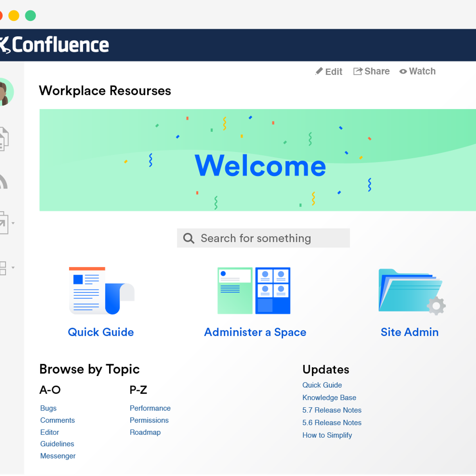The height and width of the screenshot is (476, 476).
Task: Open the Quick Guide document icon
Action: pos(101,291)
